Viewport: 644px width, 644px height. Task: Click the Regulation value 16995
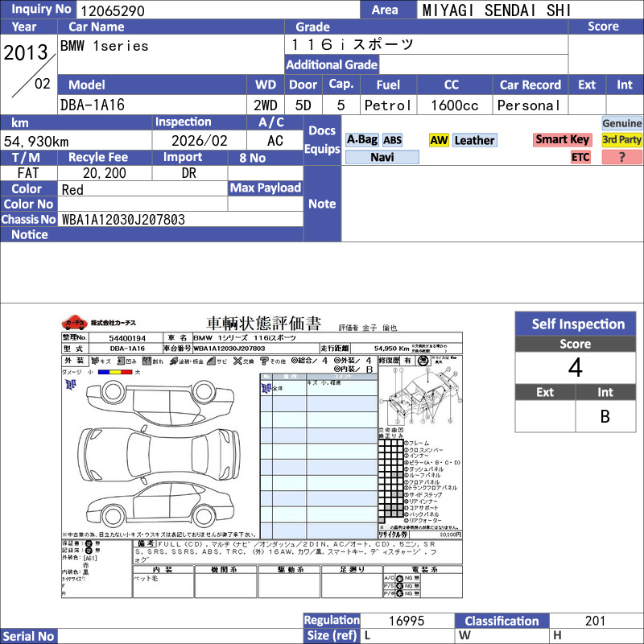(407, 621)
